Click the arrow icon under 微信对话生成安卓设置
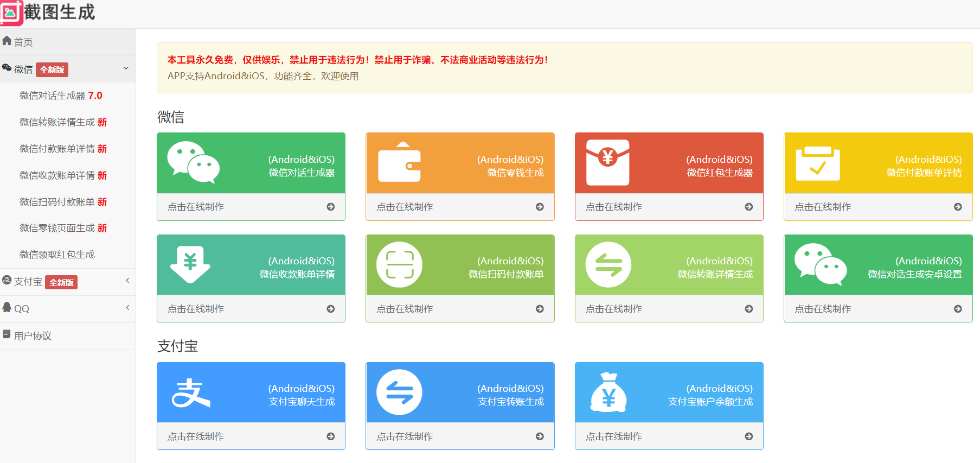 pyautogui.click(x=958, y=309)
